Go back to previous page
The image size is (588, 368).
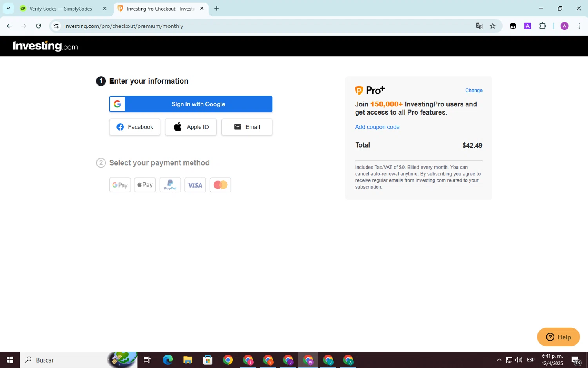click(9, 26)
